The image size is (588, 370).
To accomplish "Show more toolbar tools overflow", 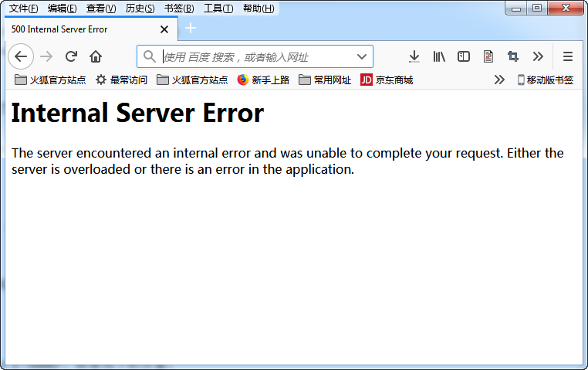I will [538, 56].
